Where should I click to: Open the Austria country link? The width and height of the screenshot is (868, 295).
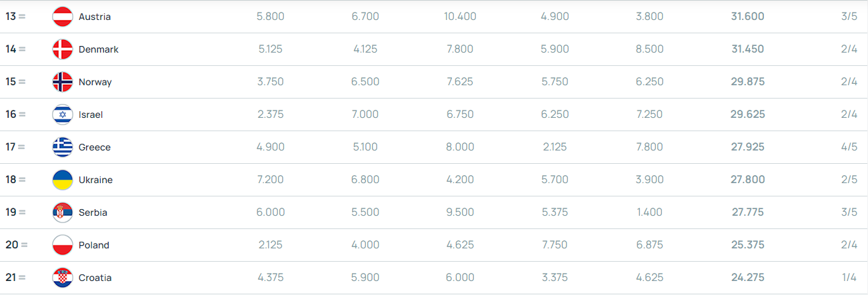pyautogui.click(x=95, y=17)
